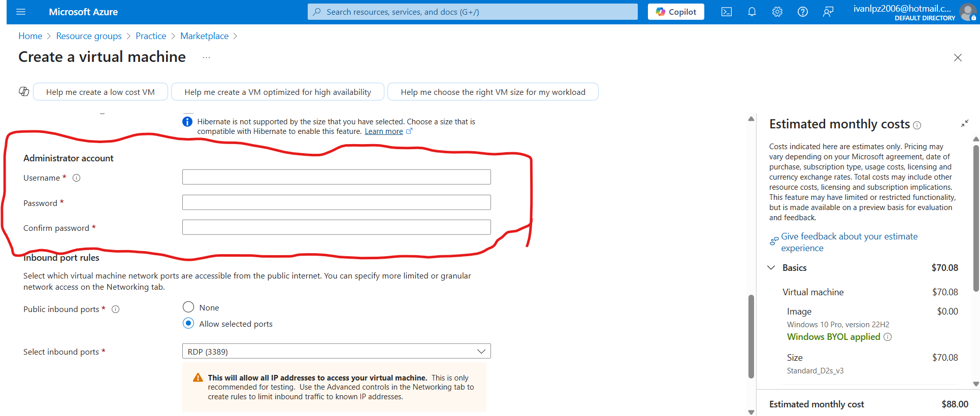Click the Copilot suggestions icon
Screen dimensions: 980x416
click(24, 91)
